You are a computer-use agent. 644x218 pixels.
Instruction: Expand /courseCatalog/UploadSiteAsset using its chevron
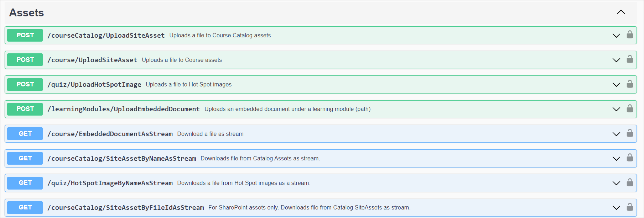click(616, 36)
